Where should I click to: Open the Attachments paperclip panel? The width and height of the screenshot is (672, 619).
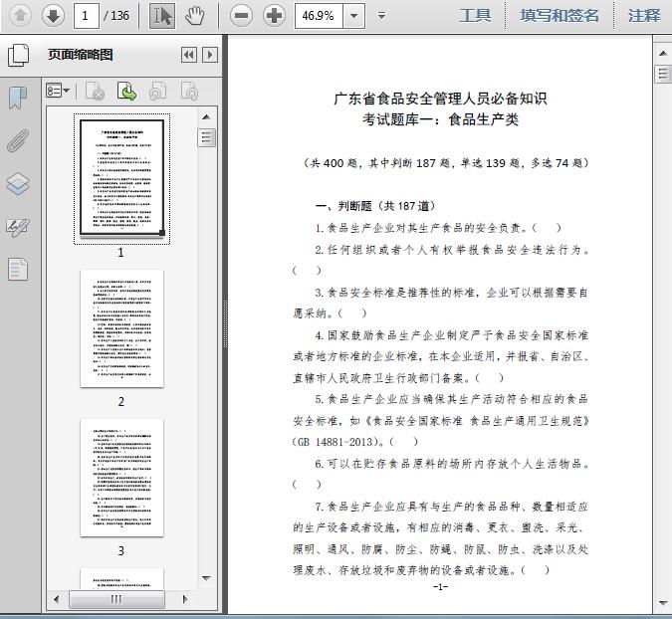tap(18, 140)
